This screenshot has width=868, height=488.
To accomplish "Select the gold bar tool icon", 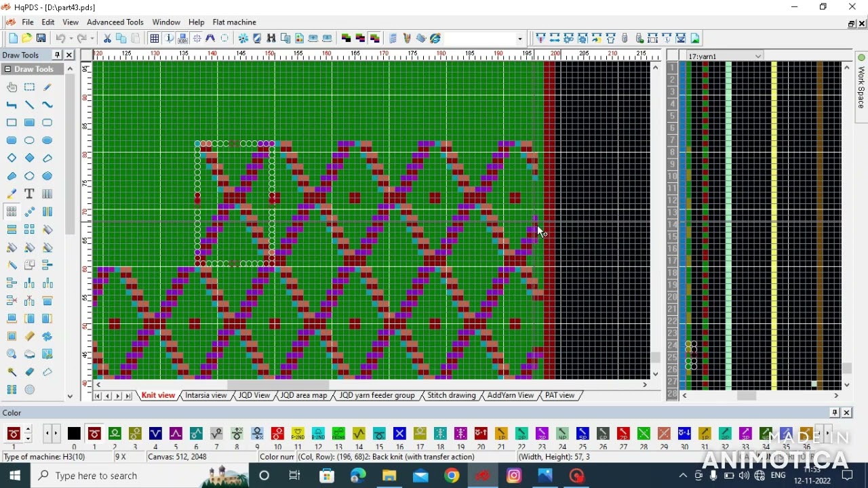I will 29,336.
